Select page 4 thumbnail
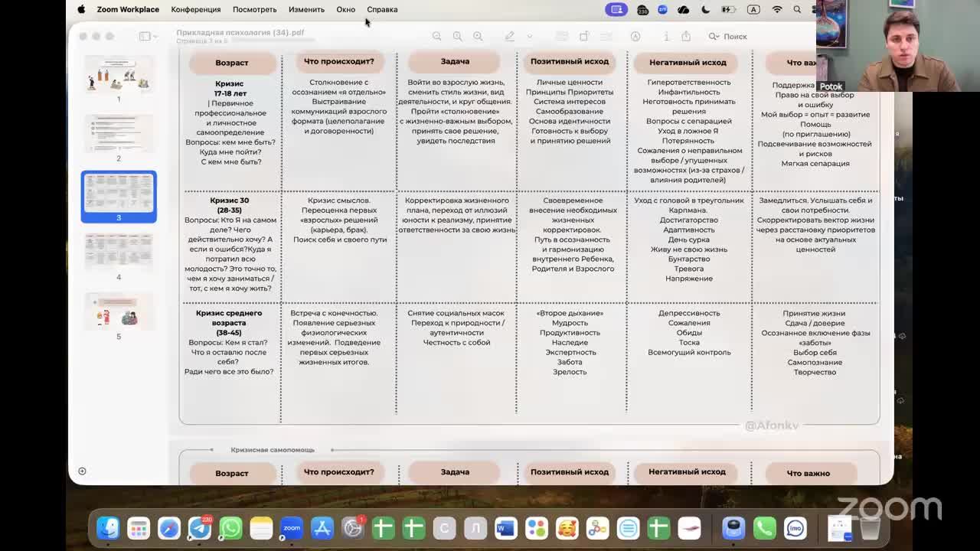 119,252
